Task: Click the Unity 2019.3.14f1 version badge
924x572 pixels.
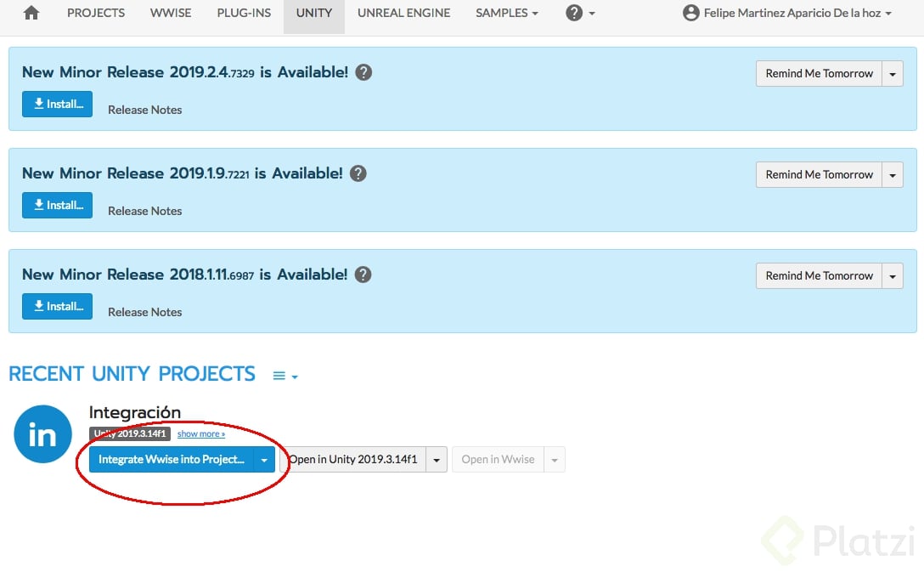Action: [x=130, y=434]
